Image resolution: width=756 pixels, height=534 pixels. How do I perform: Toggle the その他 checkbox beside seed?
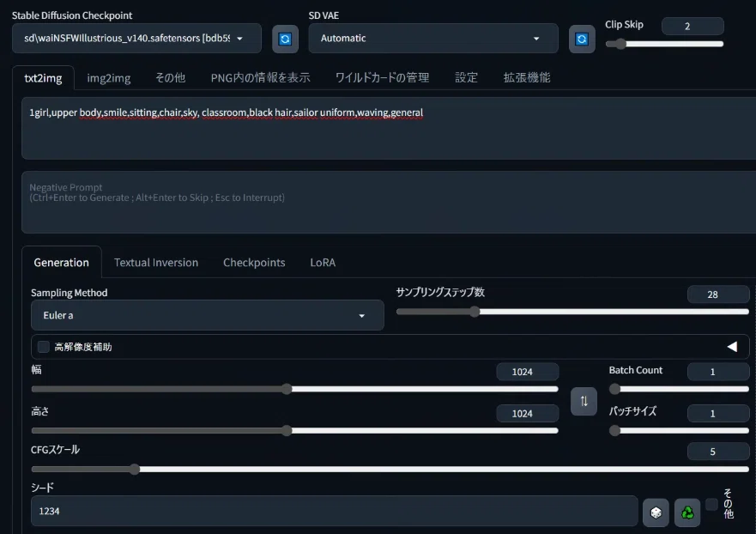coord(711,505)
